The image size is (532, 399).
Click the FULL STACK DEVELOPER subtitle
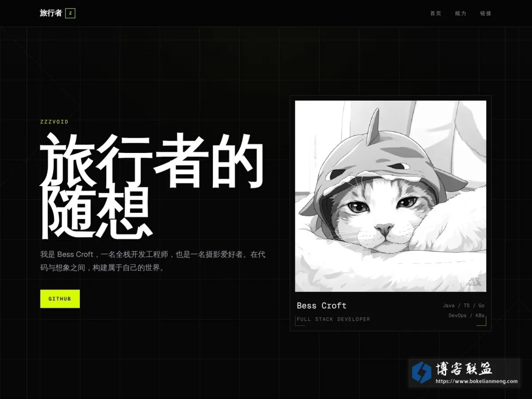333,319
